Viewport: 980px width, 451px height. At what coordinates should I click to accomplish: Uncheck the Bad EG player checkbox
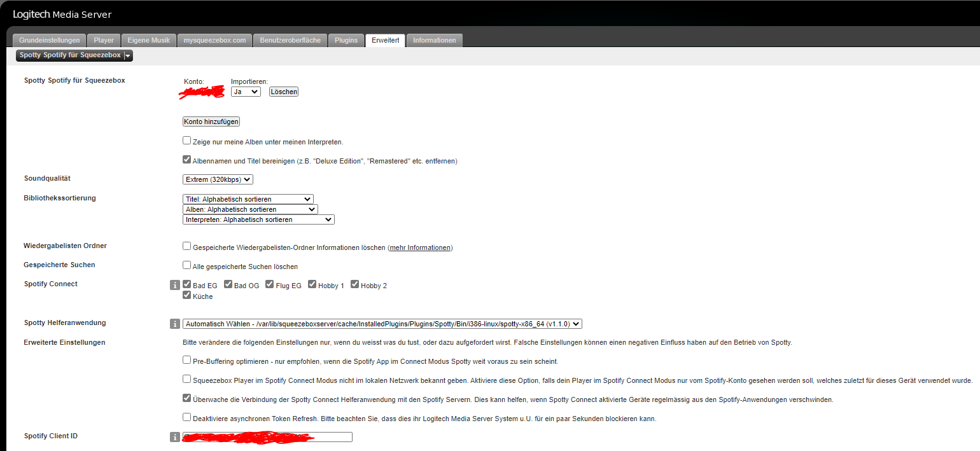(x=186, y=284)
